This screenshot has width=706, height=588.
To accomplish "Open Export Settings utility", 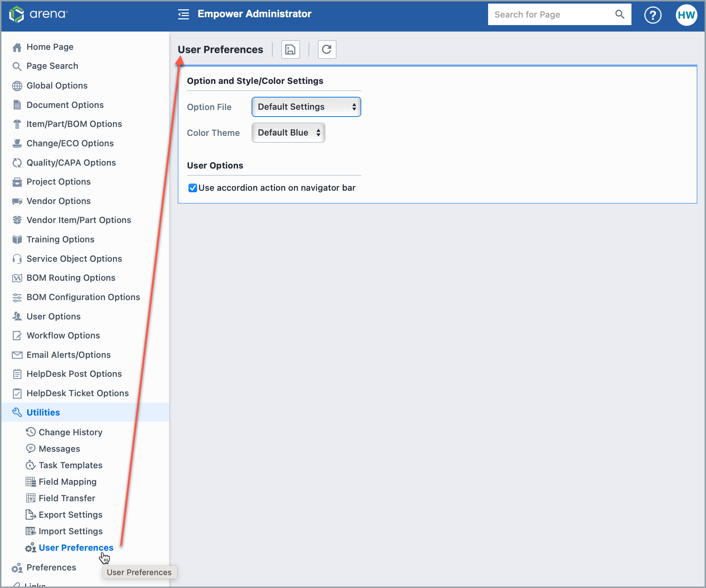I will coord(70,515).
